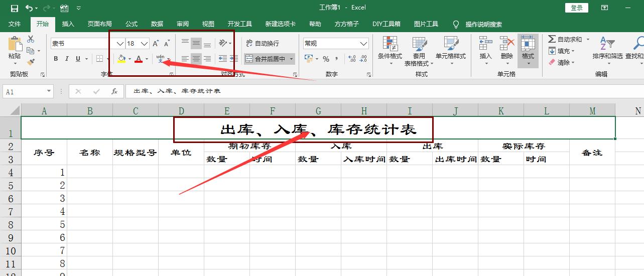Click the Copy icon

(x=31, y=51)
